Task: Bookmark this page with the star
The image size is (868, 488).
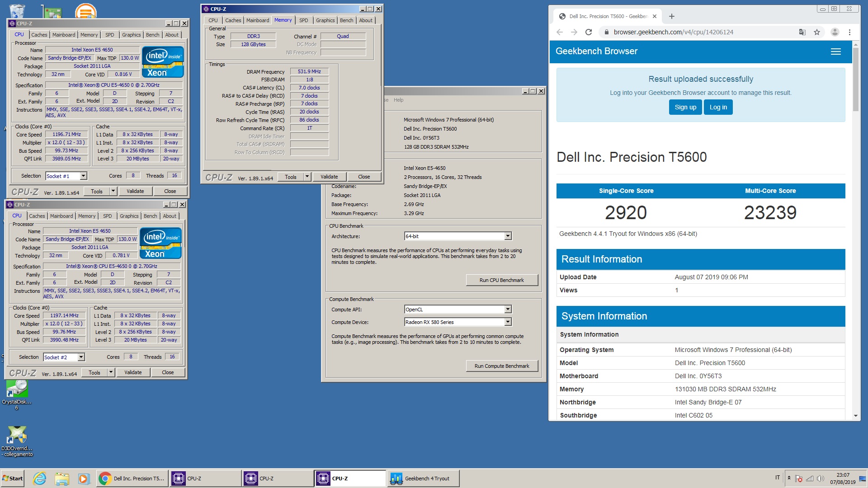Action: coord(817,32)
